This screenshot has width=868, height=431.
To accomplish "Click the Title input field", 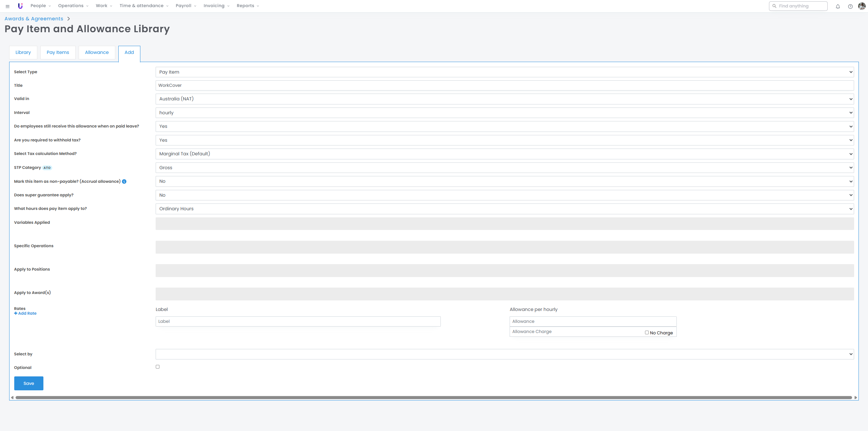I will tap(505, 85).
